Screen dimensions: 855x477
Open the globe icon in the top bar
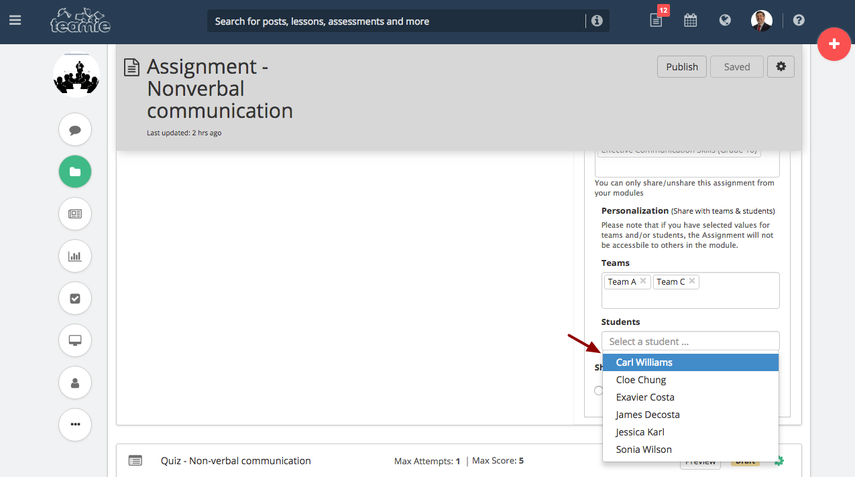[x=725, y=21]
